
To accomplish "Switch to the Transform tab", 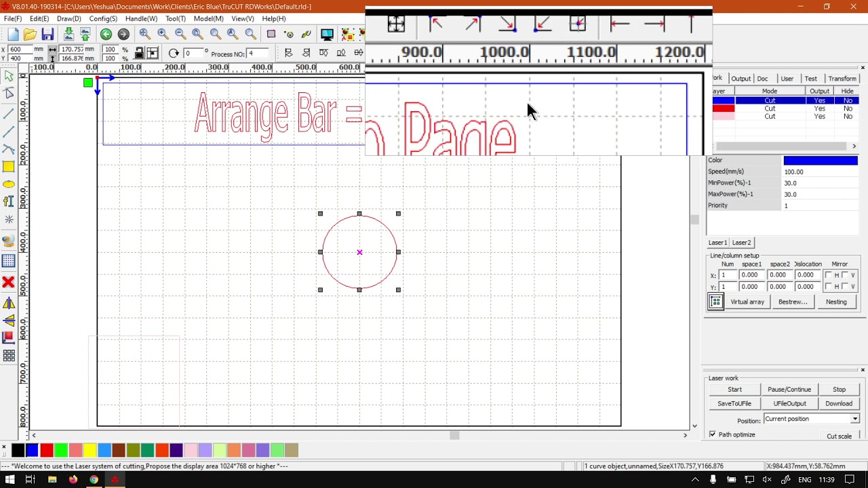I will click(842, 79).
